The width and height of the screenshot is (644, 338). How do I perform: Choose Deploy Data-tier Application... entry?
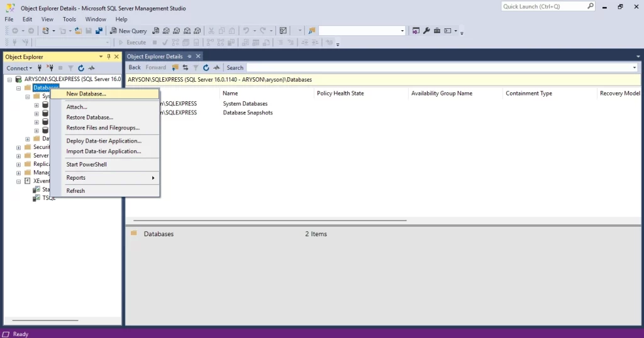(x=105, y=141)
